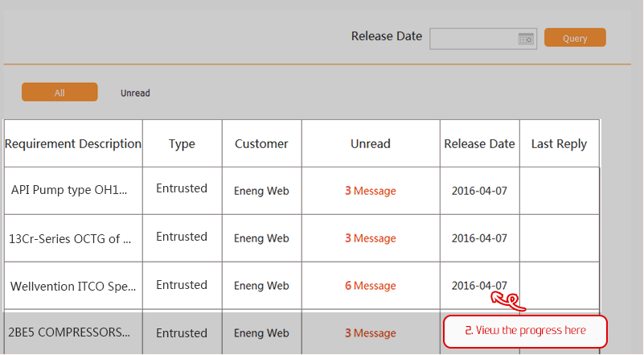Screen dimensions: 644x355
Task: View 6 Message for Wellvention row
Action: tap(371, 286)
